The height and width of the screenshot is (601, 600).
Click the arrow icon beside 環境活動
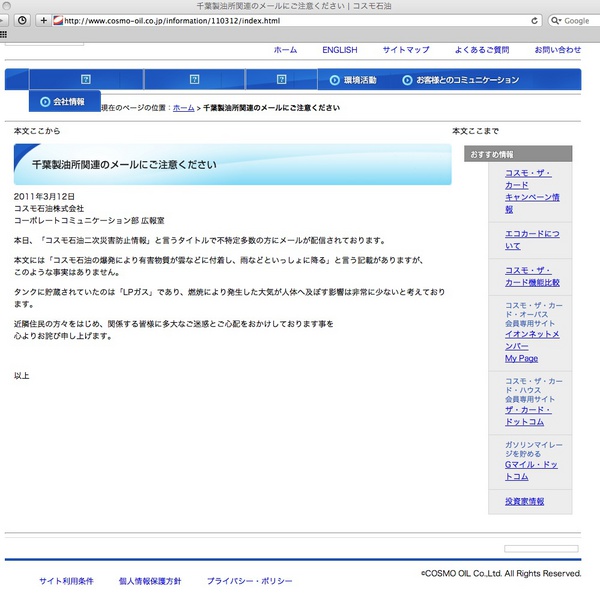(335, 80)
